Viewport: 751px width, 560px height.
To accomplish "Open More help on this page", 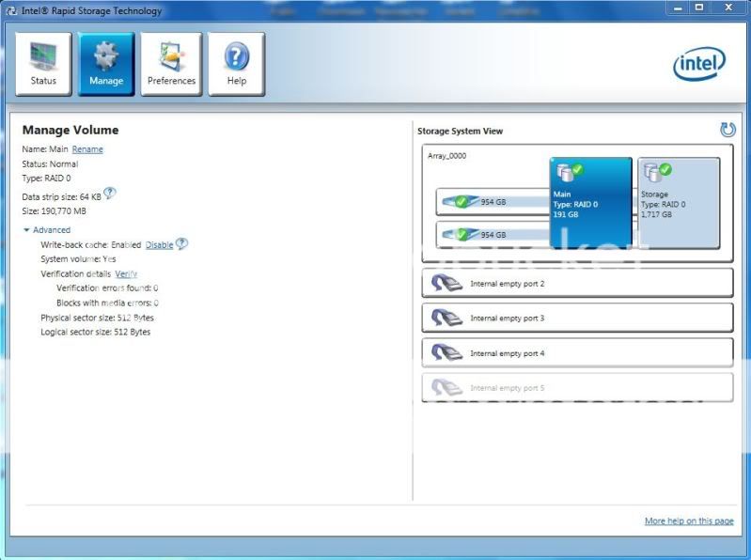I will [689, 521].
